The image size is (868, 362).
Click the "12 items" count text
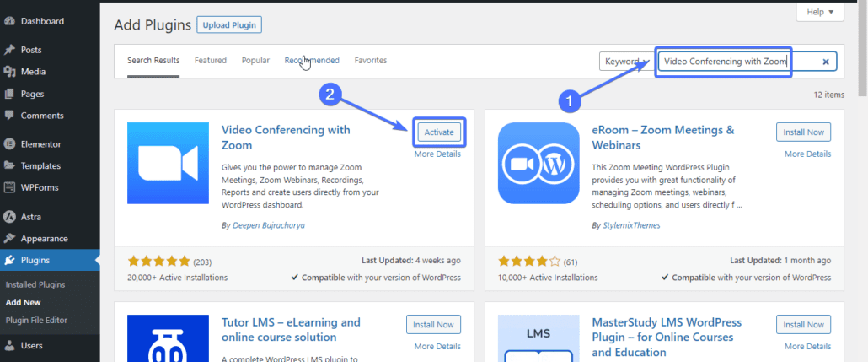828,95
